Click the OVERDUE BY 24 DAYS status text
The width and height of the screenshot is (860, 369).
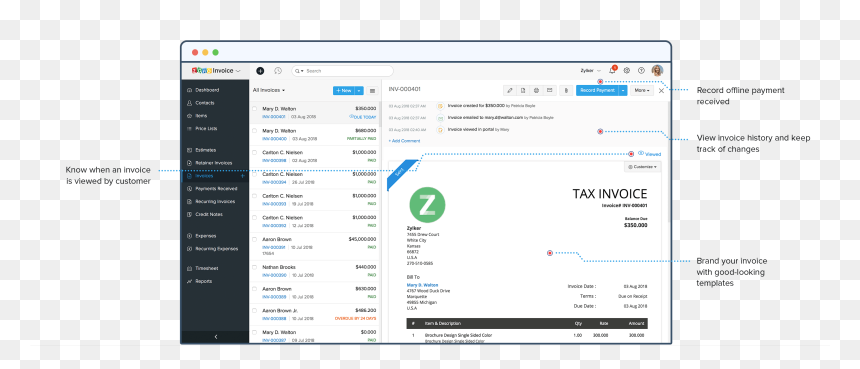click(x=355, y=319)
